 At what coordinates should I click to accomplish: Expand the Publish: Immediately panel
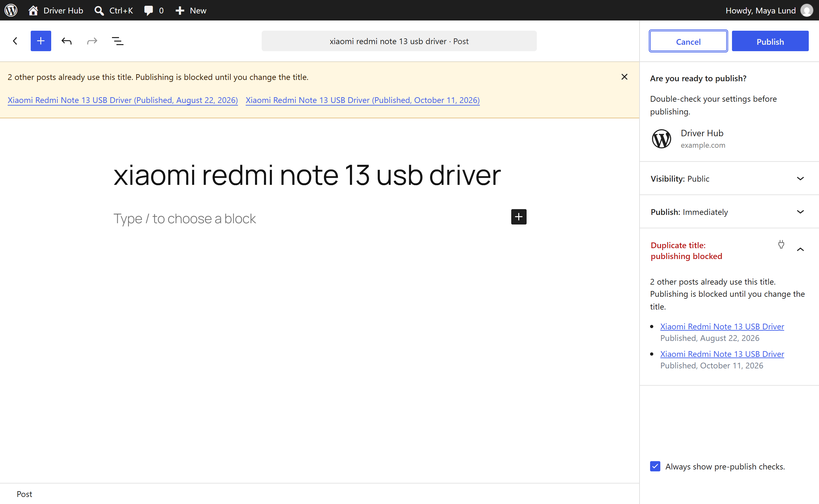click(729, 212)
